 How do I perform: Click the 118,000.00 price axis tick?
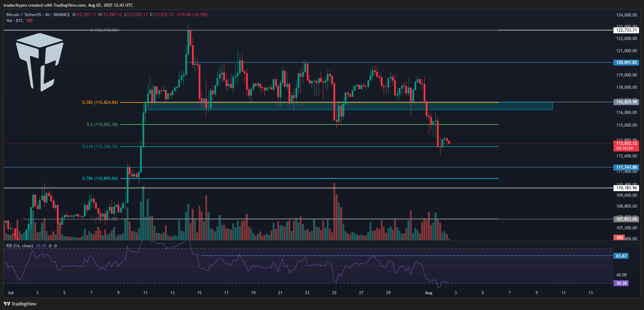(x=626, y=87)
